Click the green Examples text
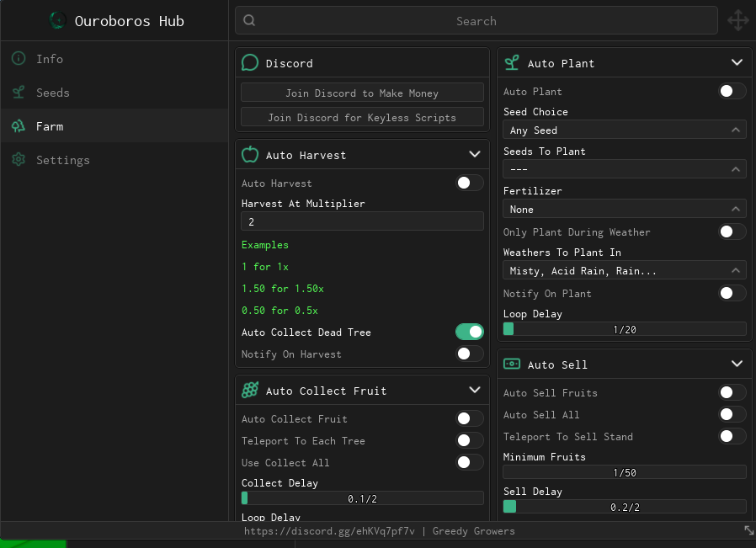Viewport: 756px width, 548px height. [264, 244]
